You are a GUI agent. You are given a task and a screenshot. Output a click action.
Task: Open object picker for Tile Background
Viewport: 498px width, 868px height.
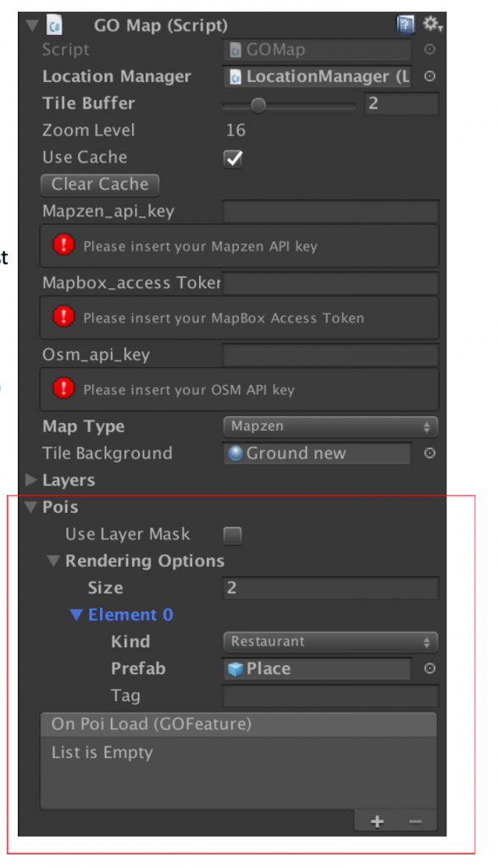point(429,453)
